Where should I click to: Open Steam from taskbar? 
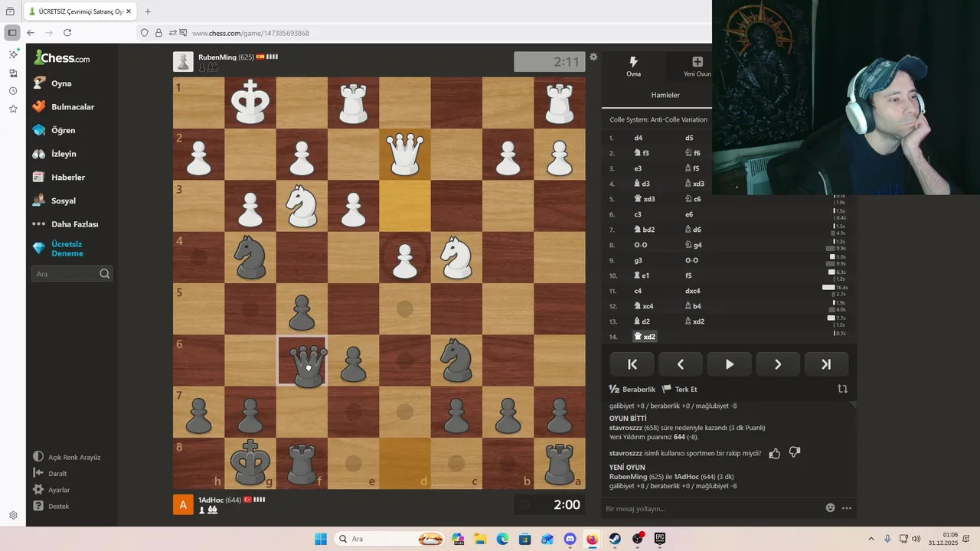point(615,539)
